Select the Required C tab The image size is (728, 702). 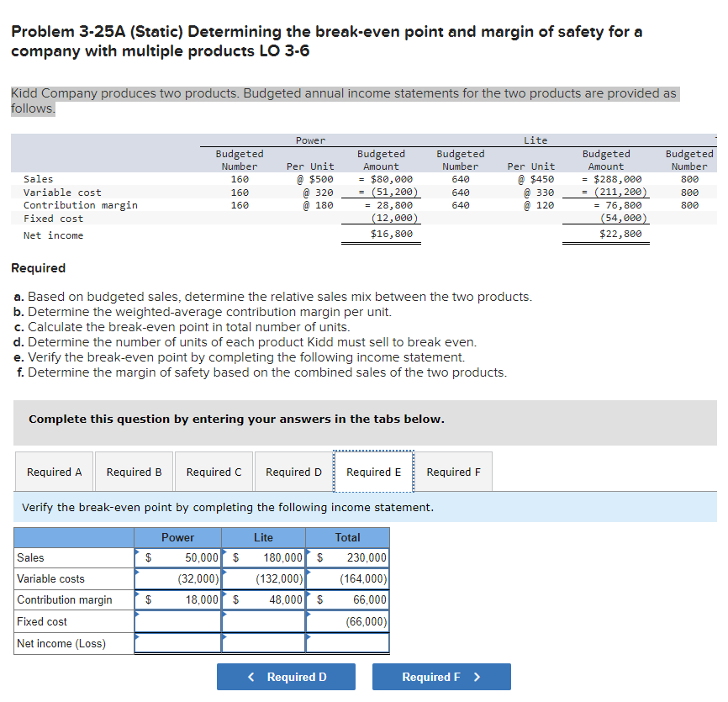(x=214, y=472)
